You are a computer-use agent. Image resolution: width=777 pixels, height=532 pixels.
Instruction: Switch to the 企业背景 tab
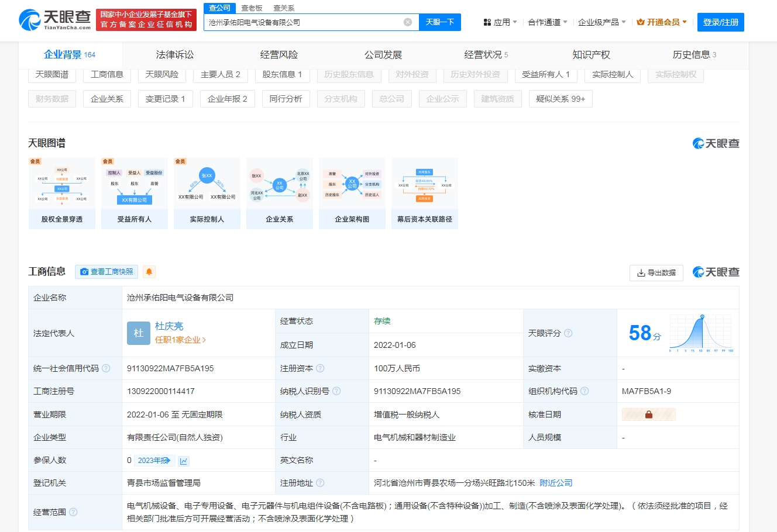[70, 55]
